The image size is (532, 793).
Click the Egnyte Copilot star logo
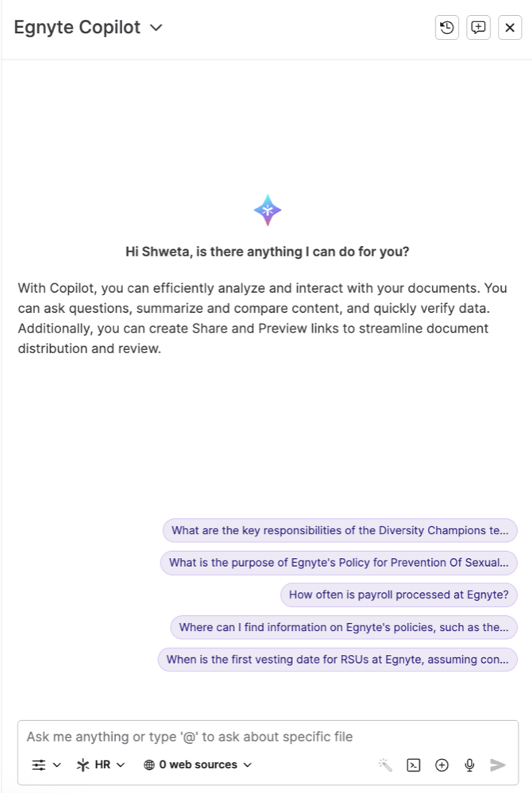point(268,210)
